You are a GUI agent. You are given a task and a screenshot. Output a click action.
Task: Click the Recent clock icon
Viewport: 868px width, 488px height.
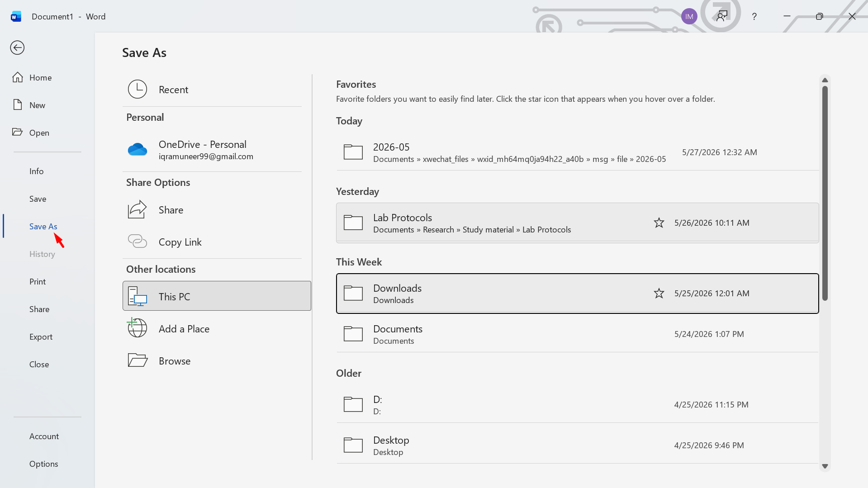click(x=138, y=89)
